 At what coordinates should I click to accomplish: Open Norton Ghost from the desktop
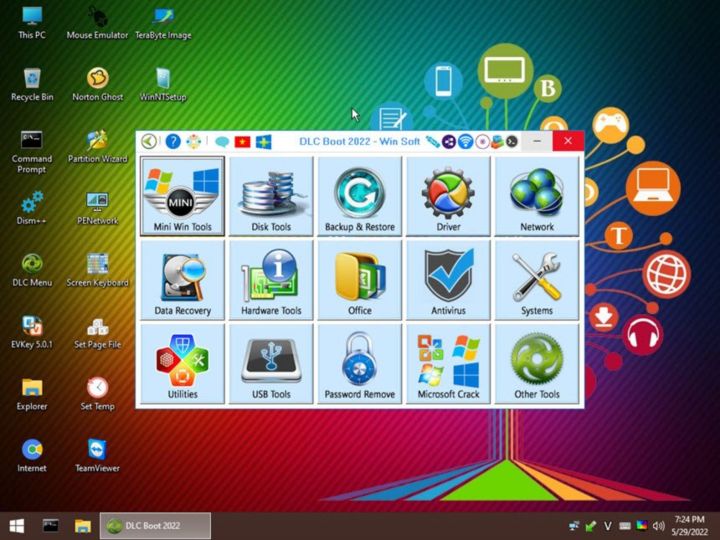(x=97, y=84)
